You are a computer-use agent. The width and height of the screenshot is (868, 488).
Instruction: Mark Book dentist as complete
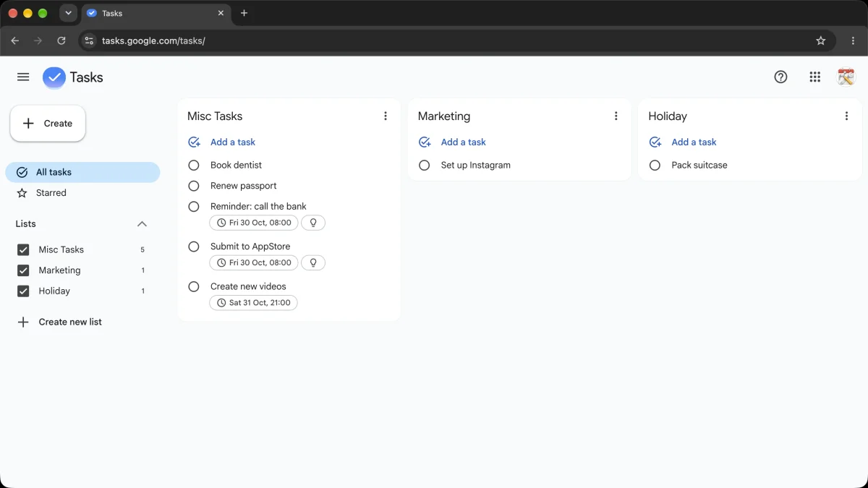click(x=194, y=166)
